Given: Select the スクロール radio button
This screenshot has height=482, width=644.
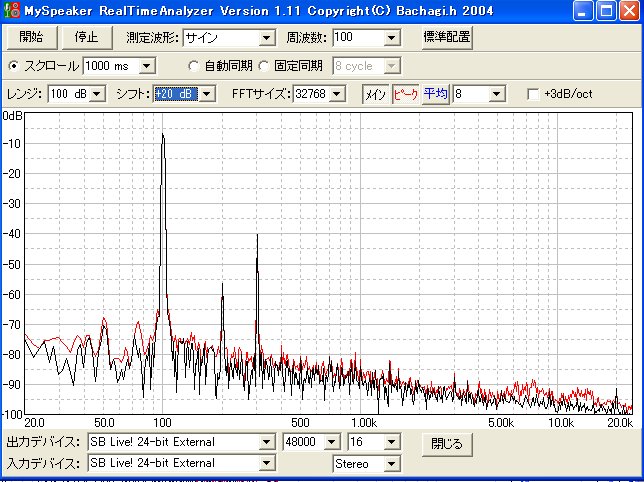Looking at the screenshot, I should point(13,66).
